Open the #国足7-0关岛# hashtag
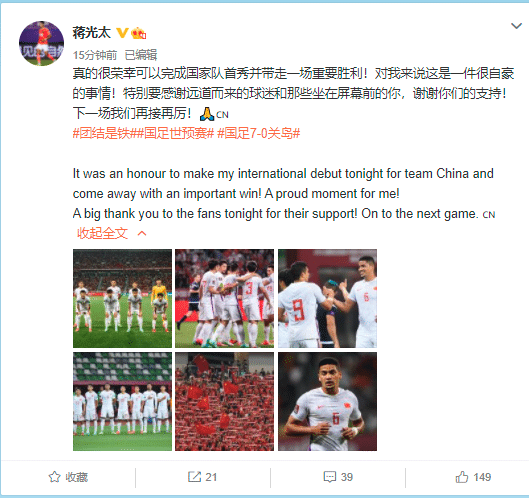This screenshot has width=529, height=498. [258, 133]
